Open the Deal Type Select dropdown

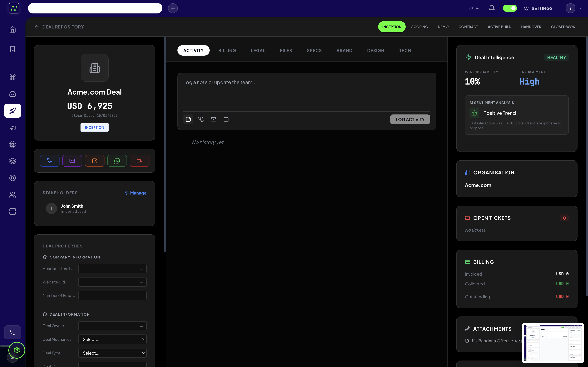(112, 353)
